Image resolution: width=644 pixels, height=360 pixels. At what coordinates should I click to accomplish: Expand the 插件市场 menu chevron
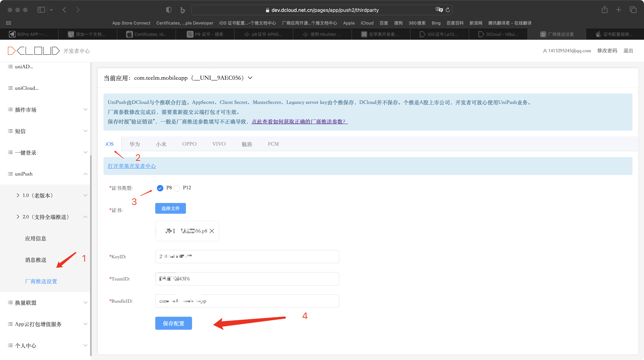[x=85, y=109]
